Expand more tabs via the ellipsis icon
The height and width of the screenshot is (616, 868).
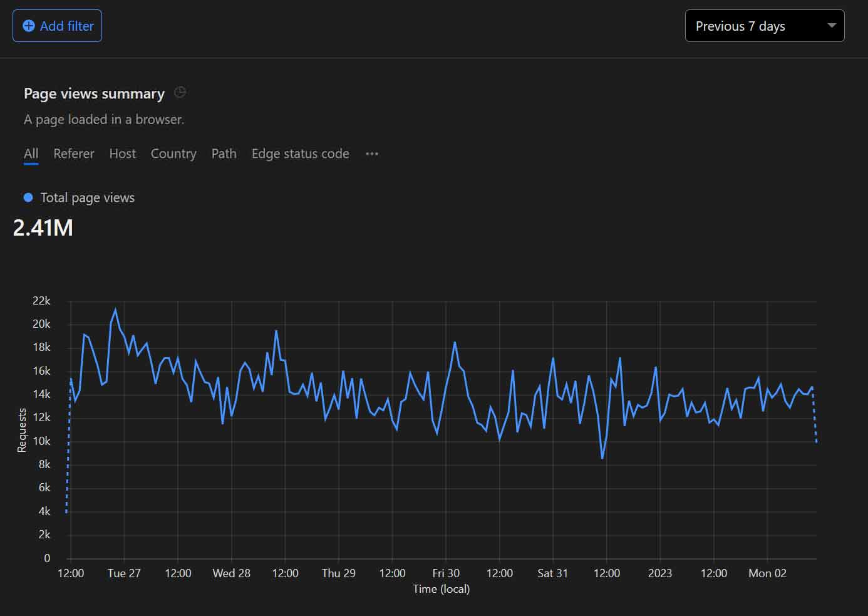[x=372, y=154]
